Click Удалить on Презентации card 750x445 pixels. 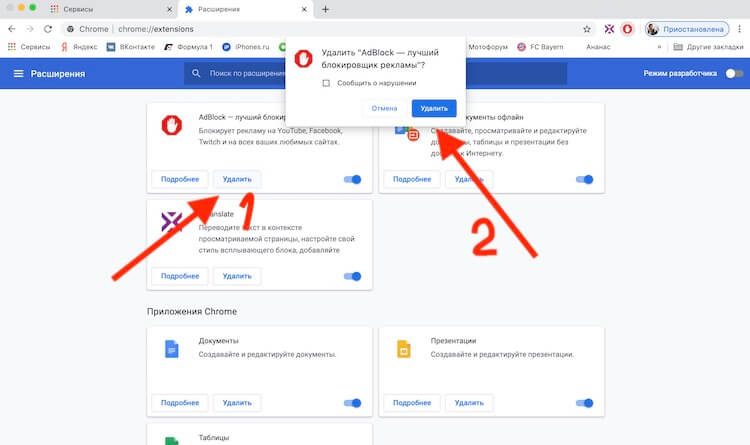(469, 403)
